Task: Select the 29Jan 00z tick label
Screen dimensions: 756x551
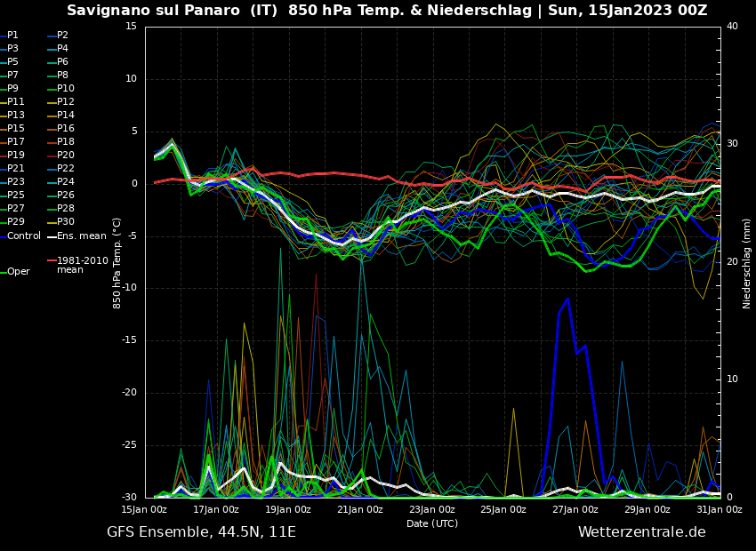Action: coord(647,509)
